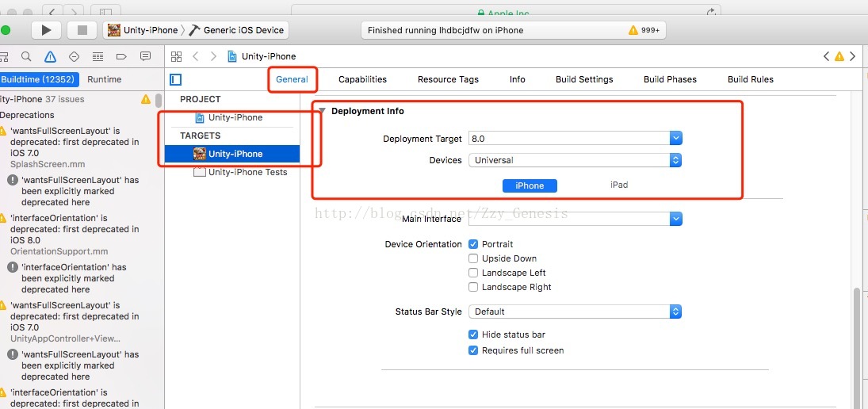Enable the Landscape Left checkbox
The height and width of the screenshot is (409, 868).
(473, 273)
